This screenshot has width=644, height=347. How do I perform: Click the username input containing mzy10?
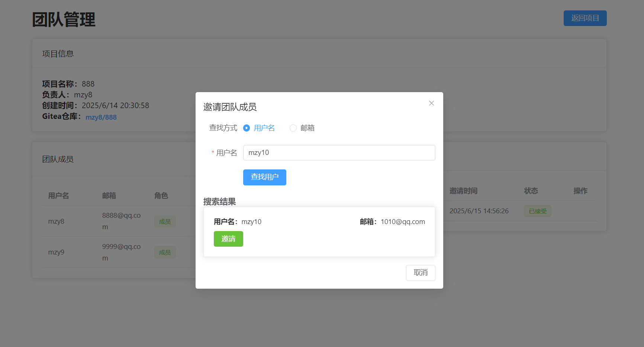(339, 152)
